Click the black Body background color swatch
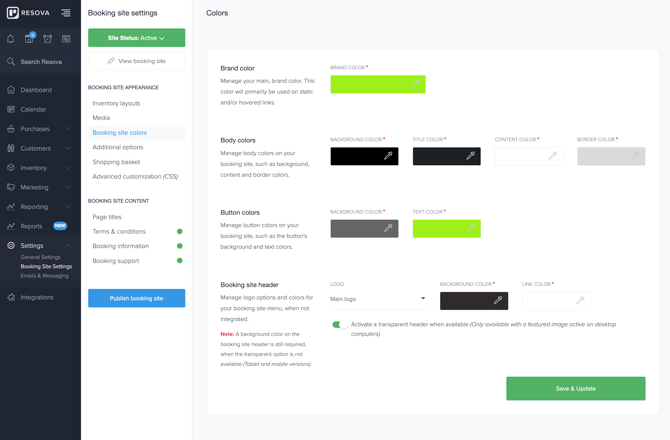 [364, 156]
